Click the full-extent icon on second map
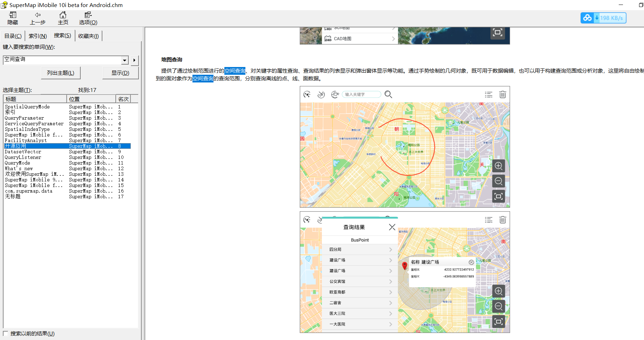Viewport: 644px width, 340px height. point(499,321)
